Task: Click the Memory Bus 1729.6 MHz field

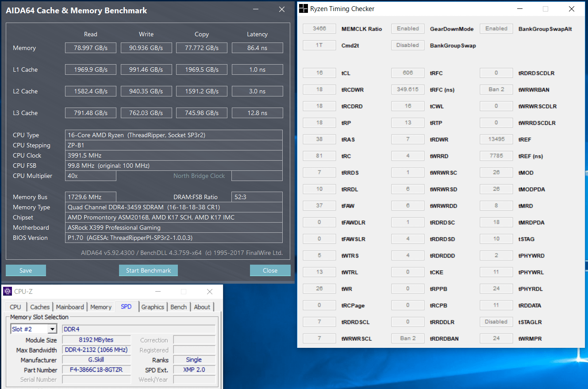Action: coord(91,197)
